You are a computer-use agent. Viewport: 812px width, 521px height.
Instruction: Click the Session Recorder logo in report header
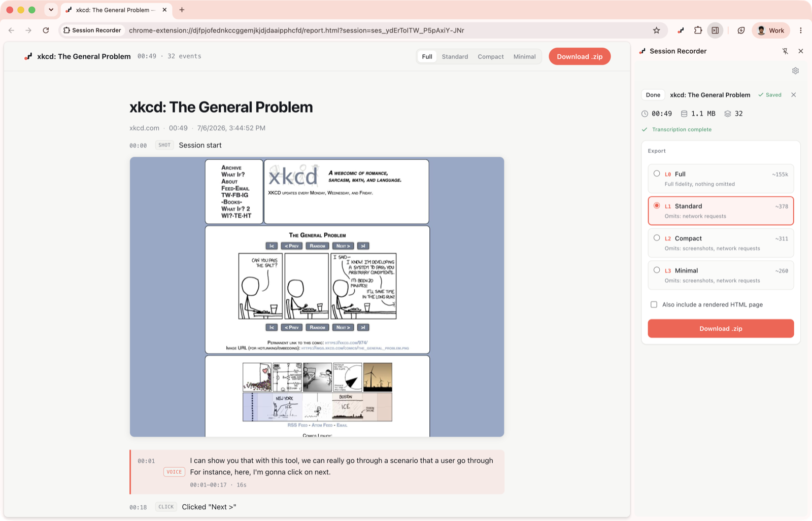[x=28, y=56]
